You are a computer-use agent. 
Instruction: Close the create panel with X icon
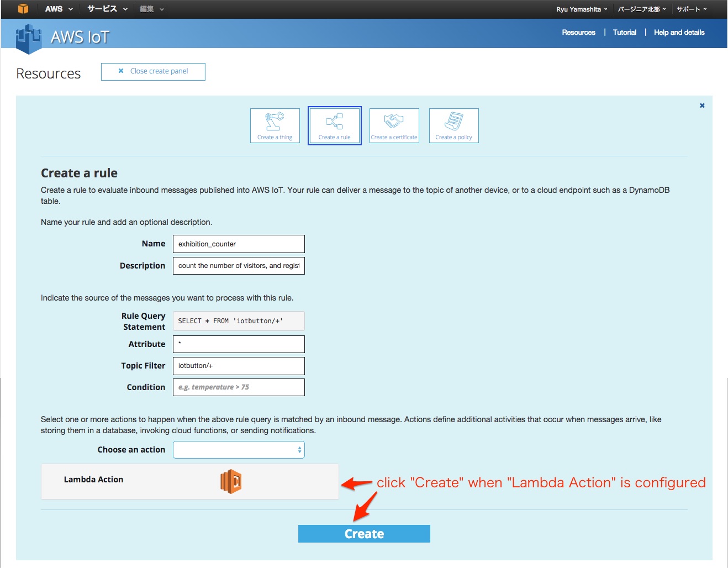coord(702,106)
